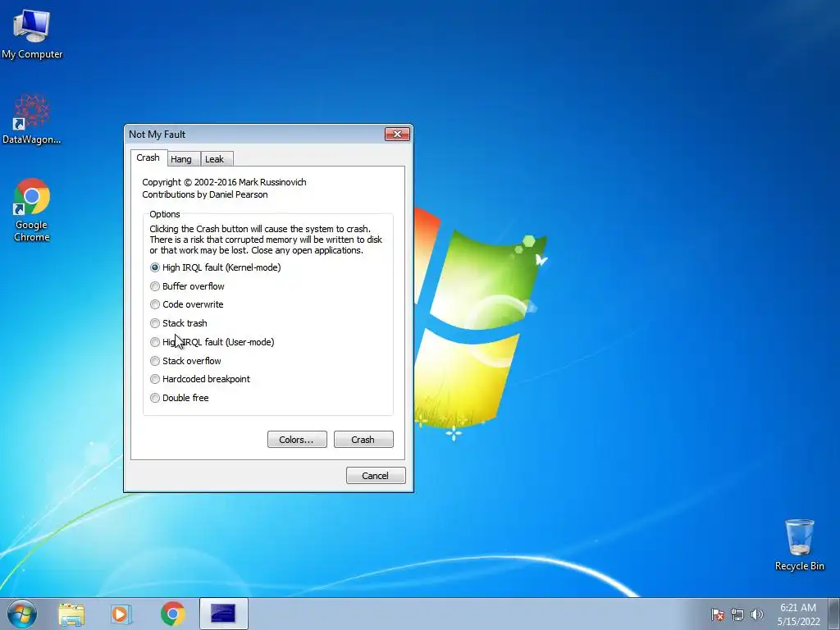
Task: Select the Buffer overflow option
Action: click(x=187, y=286)
